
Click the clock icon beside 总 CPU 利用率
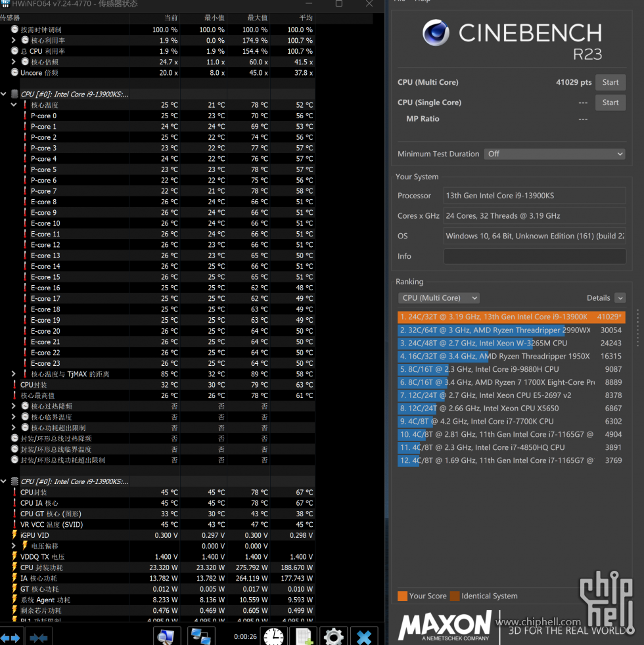[14, 51]
